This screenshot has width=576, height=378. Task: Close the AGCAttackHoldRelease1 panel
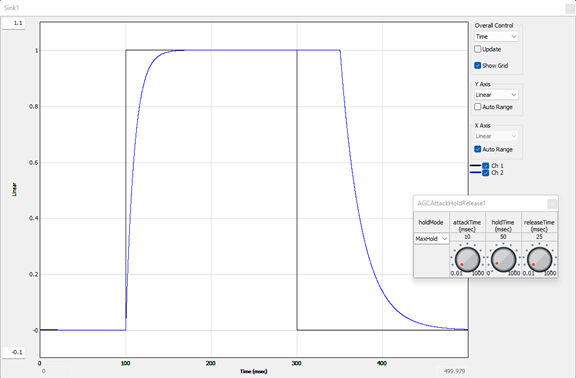pyautogui.click(x=552, y=204)
